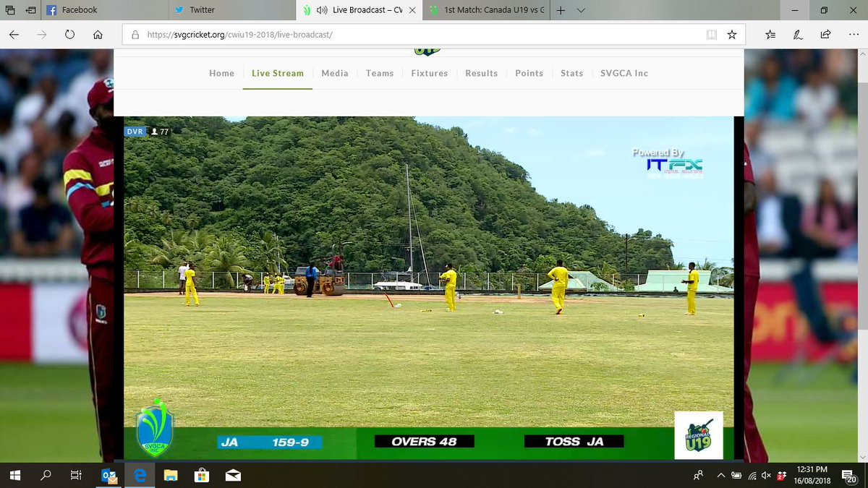This screenshot has width=868, height=488.
Task: Click the browser forward arrow
Action: click(x=42, y=35)
